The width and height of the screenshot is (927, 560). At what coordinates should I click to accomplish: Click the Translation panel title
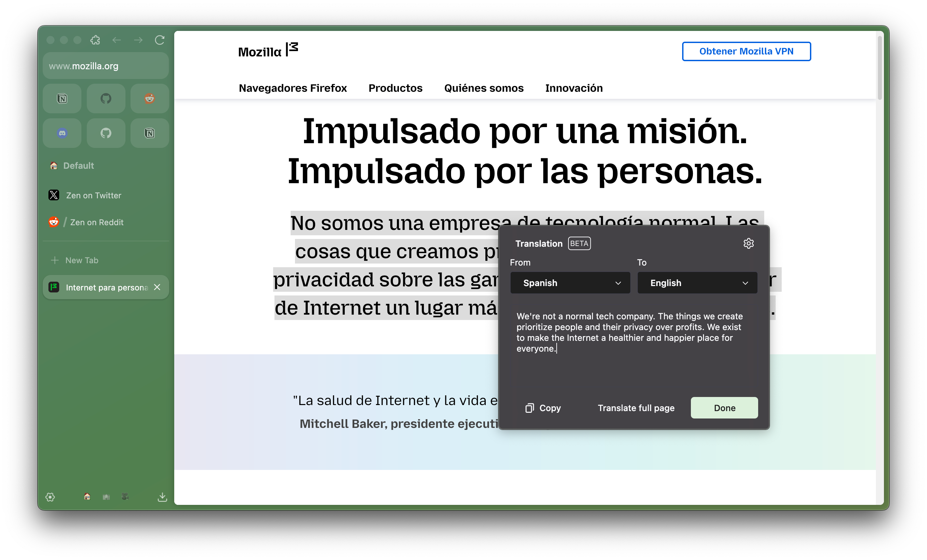[x=539, y=244]
